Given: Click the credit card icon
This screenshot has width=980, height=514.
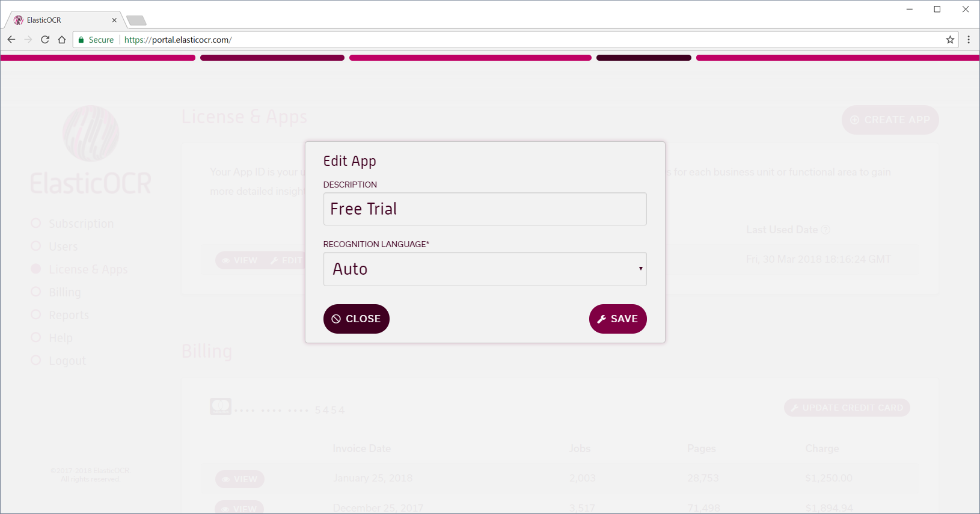Looking at the screenshot, I should [x=221, y=406].
